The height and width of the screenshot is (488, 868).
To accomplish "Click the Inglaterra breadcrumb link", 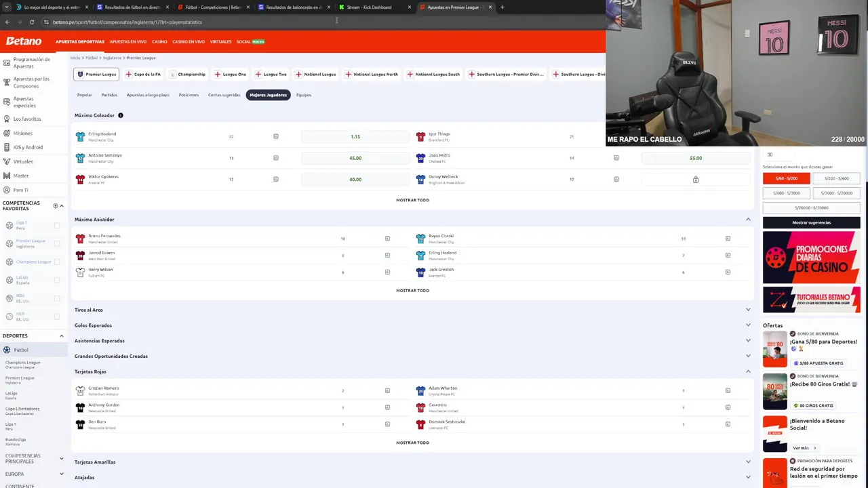I will [x=112, y=58].
